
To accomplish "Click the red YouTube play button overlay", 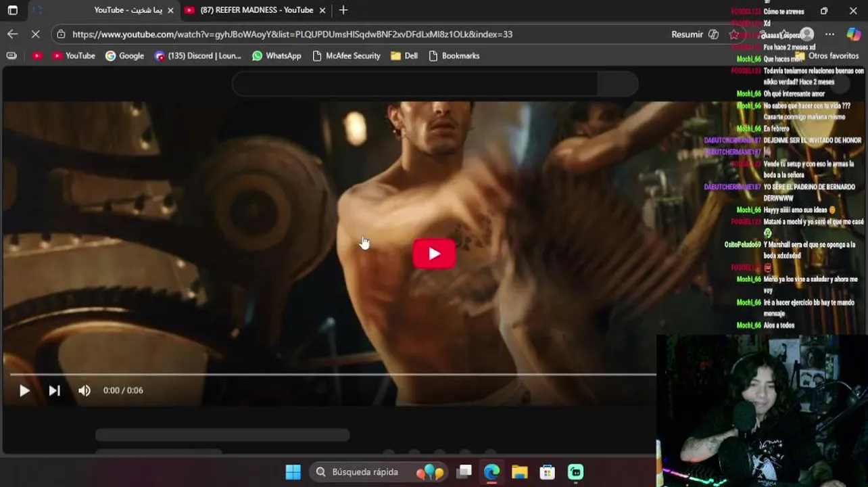I will (x=434, y=254).
